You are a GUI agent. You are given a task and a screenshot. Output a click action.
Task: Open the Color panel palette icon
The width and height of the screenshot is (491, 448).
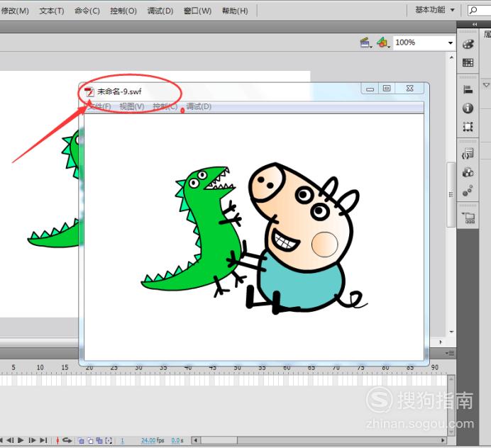coord(468,44)
